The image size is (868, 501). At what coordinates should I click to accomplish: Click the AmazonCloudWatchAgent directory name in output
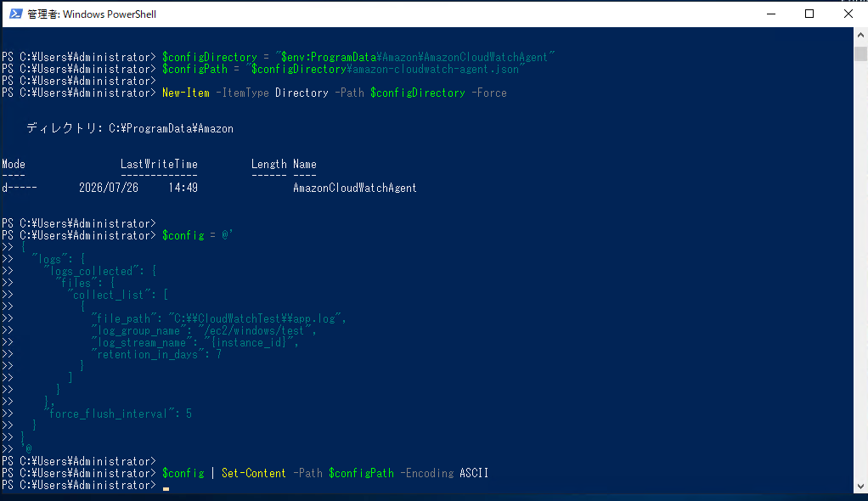click(x=354, y=189)
